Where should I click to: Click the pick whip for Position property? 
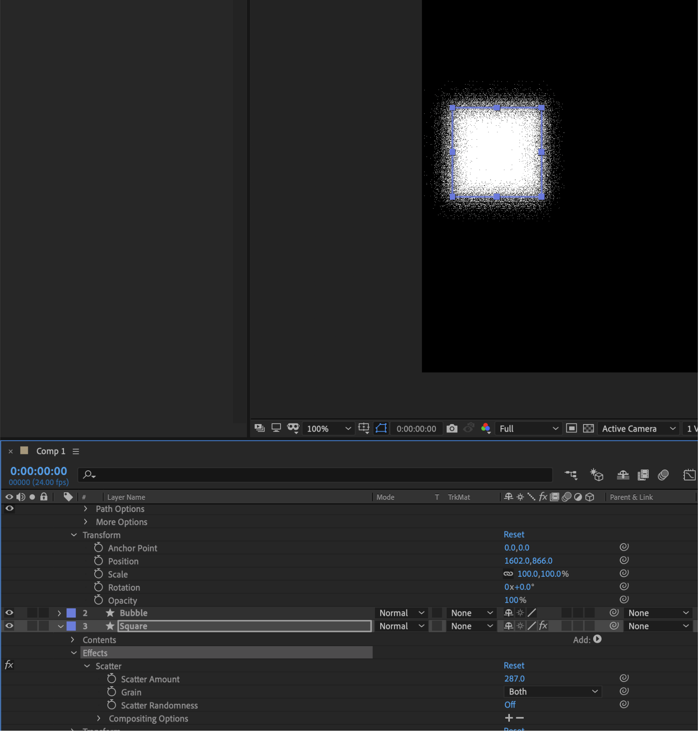click(x=625, y=561)
